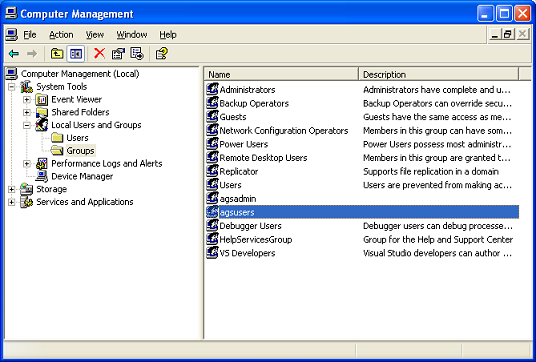Expand the Event Viewer node
Viewport: 536px width, 362px height.
tap(27, 99)
